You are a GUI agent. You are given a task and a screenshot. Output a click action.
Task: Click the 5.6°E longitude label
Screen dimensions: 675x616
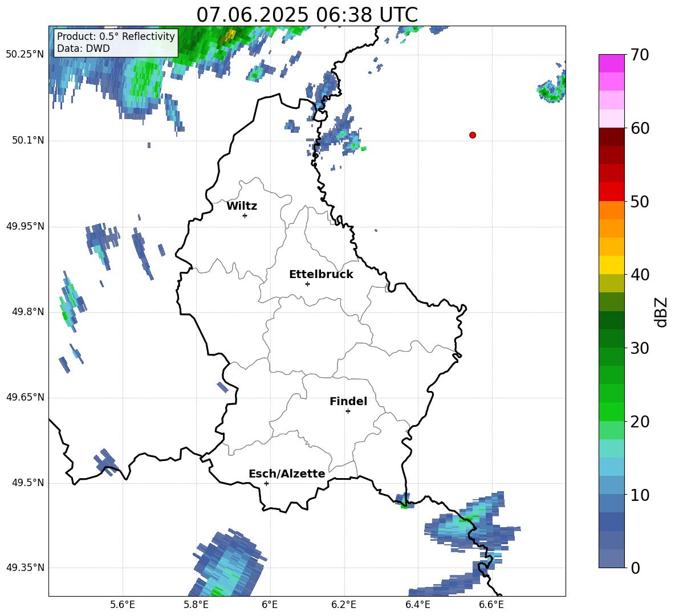tap(123, 605)
